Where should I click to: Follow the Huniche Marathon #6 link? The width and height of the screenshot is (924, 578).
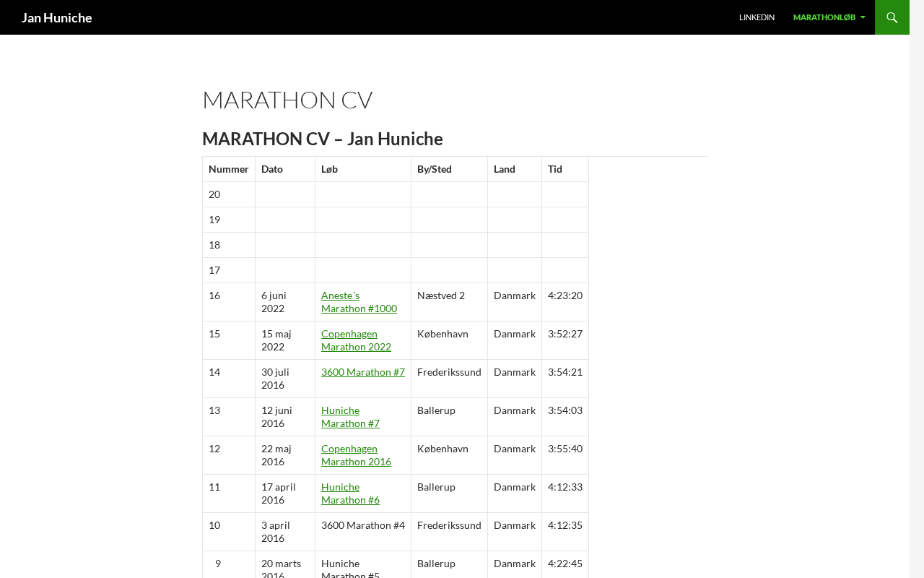click(x=350, y=493)
